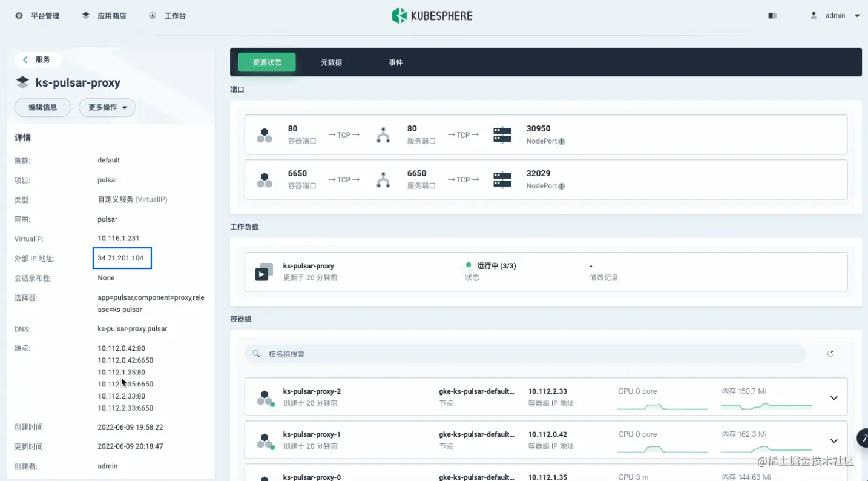868x481 pixels.
Task: Click info icon next to NodePort 32029
Action: tap(562, 187)
